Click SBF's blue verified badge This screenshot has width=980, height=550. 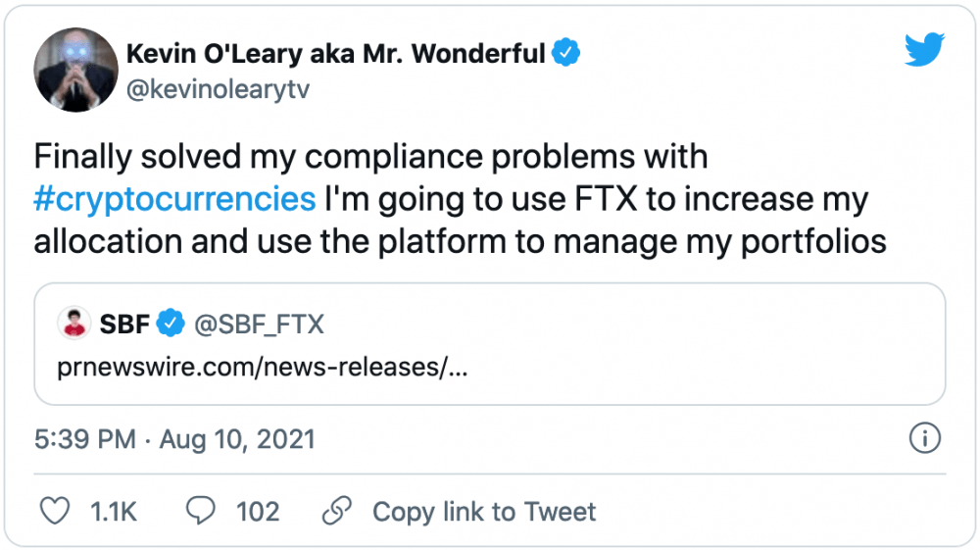point(171,324)
